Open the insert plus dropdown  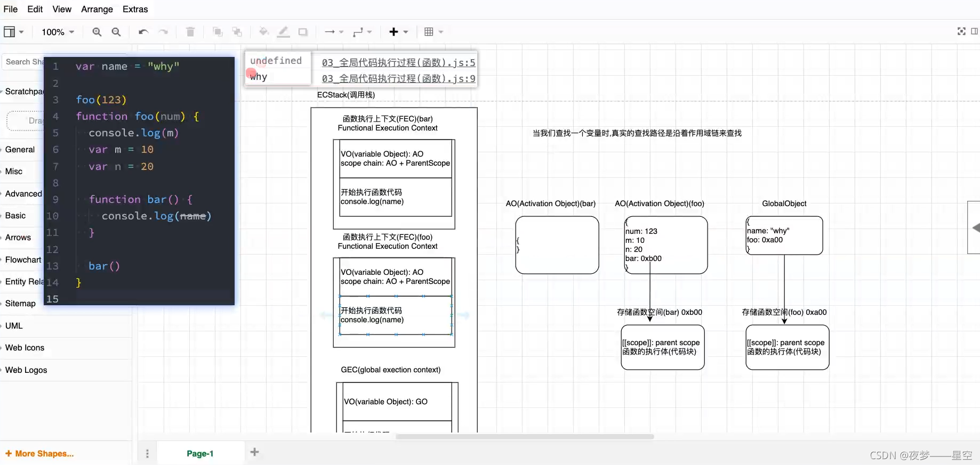(398, 32)
